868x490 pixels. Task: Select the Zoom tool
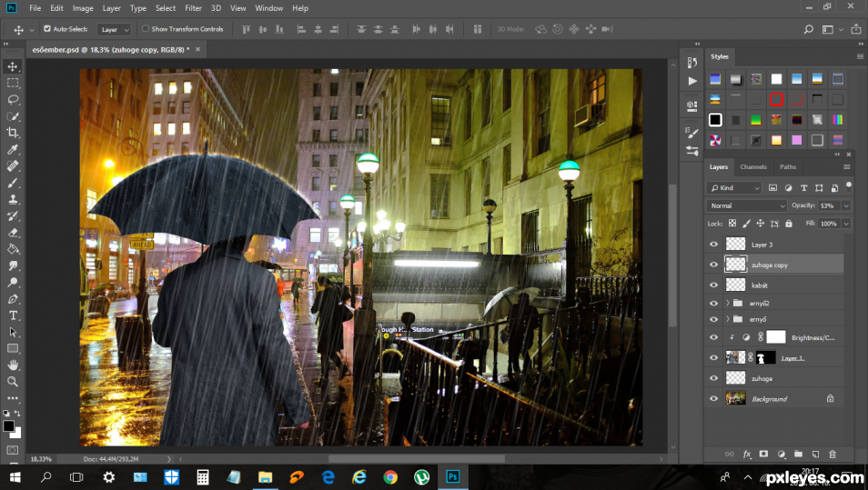[x=13, y=382]
